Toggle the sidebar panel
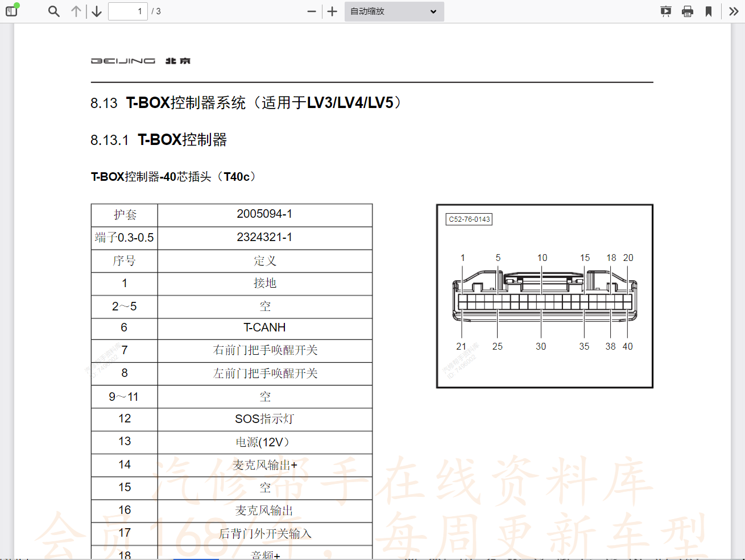 click(11, 11)
